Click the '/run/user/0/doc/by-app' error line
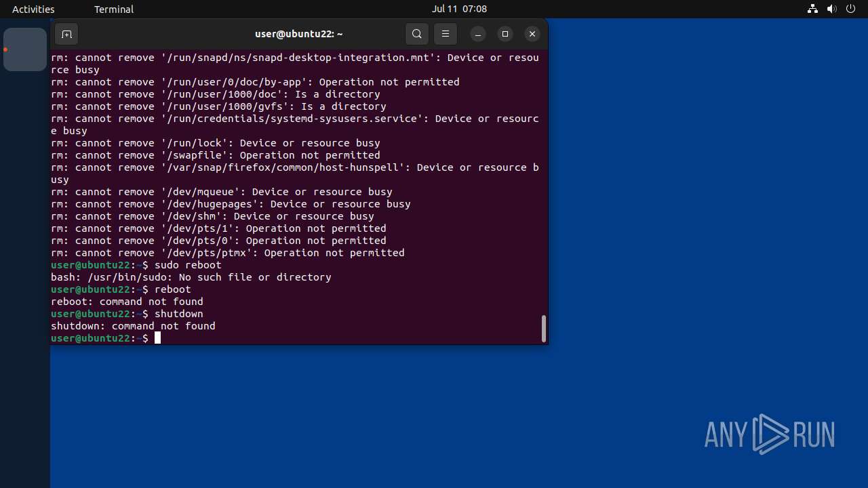The image size is (868, 488). (x=255, y=82)
